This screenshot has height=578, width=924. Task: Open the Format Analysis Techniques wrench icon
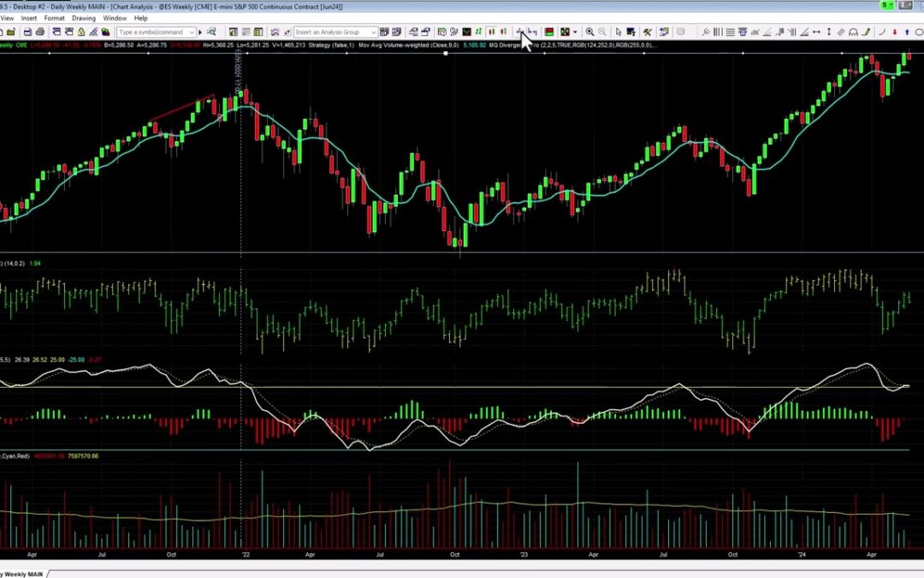pyautogui.click(x=648, y=32)
